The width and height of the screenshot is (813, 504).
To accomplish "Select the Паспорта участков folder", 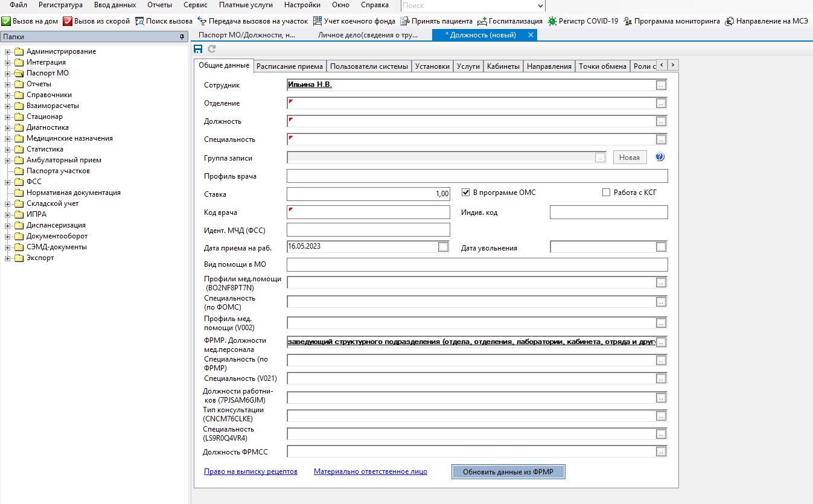I will [x=58, y=171].
